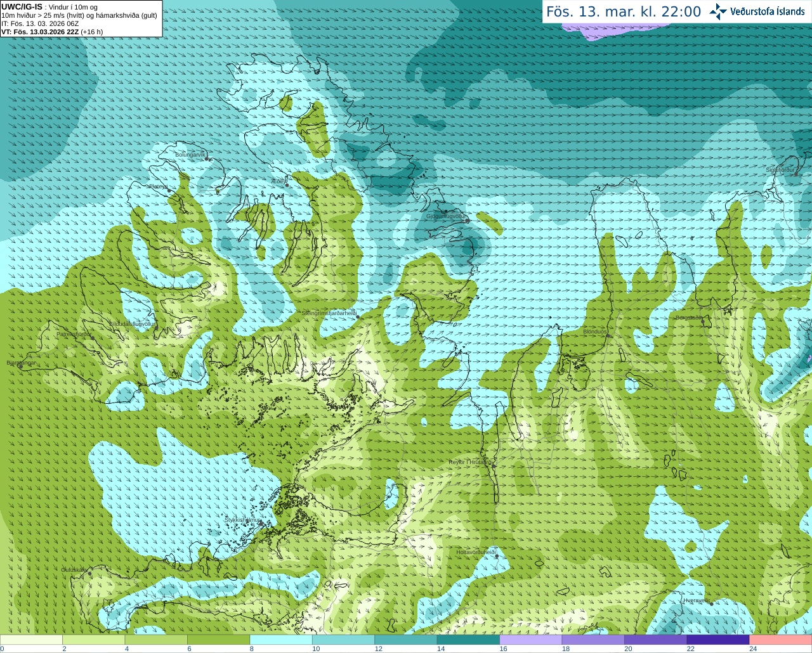Click the Blönduós station label
Viewport: 812px width, 653px height.
click(595, 332)
